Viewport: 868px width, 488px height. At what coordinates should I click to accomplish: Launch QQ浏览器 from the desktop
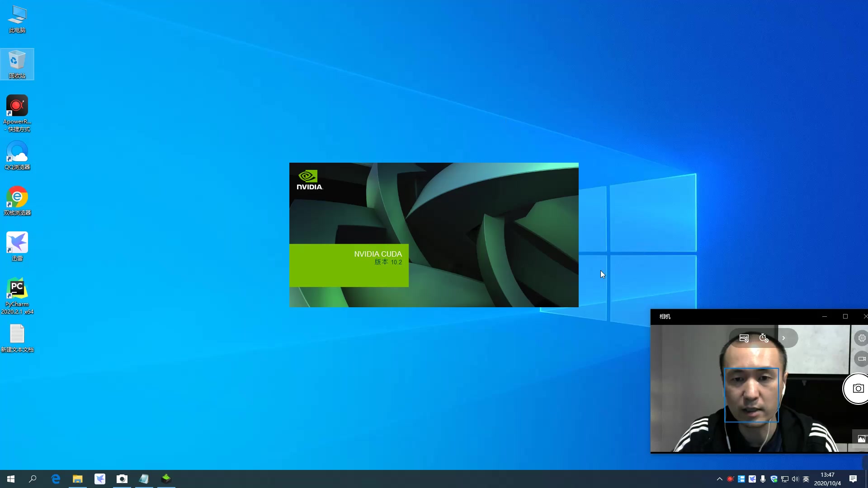point(17,155)
